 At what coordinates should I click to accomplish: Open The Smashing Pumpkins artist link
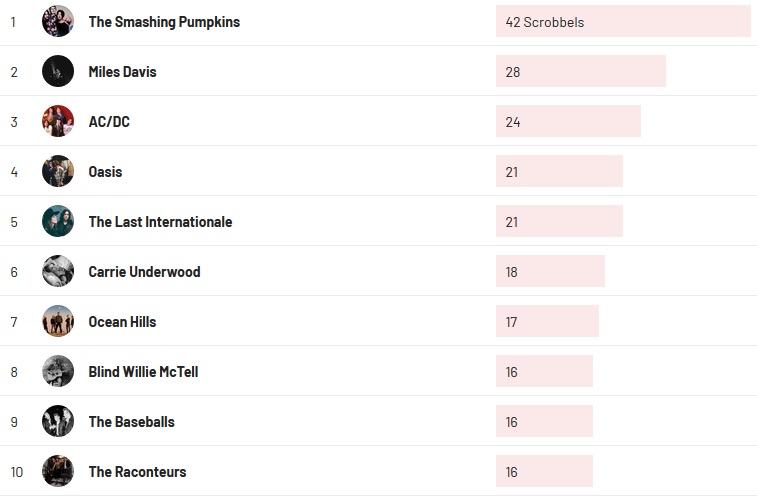click(164, 22)
